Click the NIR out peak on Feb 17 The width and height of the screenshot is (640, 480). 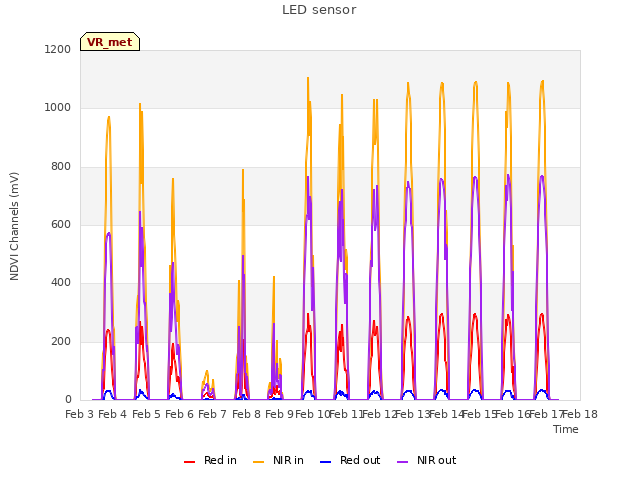(542, 176)
